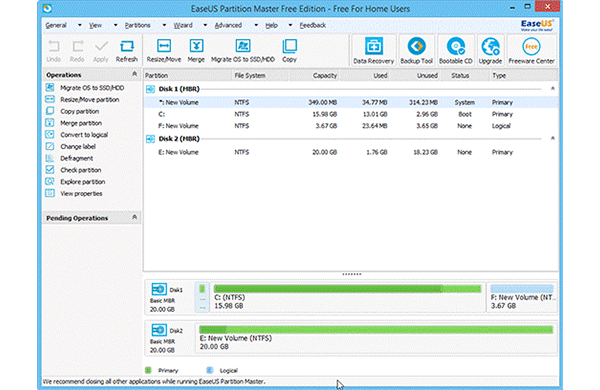Choose Copy partition in Operations panel
The image size is (600, 390).
72,111
